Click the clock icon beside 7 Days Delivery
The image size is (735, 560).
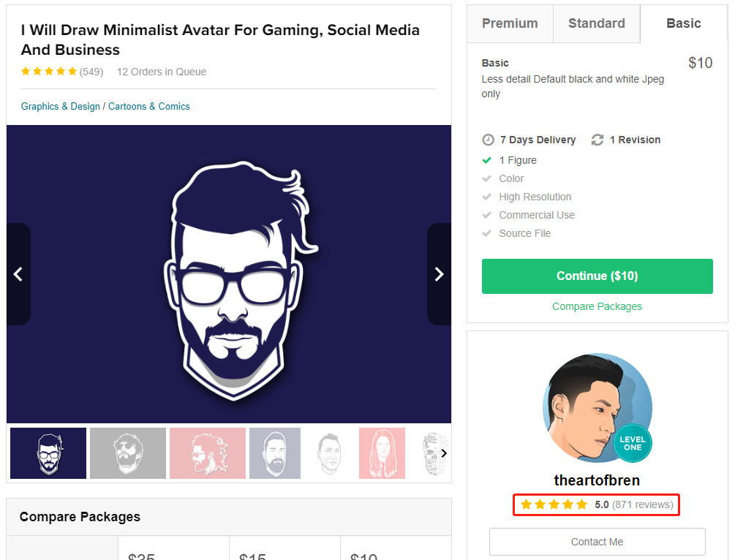pyautogui.click(x=488, y=140)
